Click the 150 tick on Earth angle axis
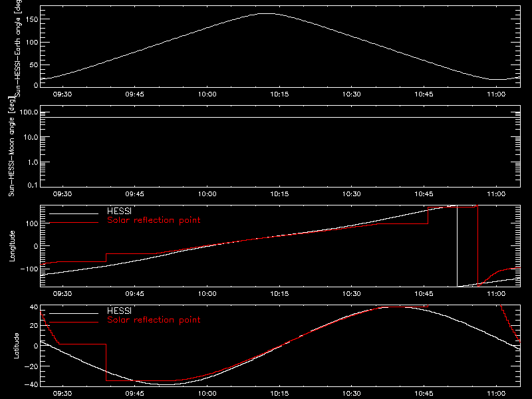The image size is (532, 399). (32, 19)
